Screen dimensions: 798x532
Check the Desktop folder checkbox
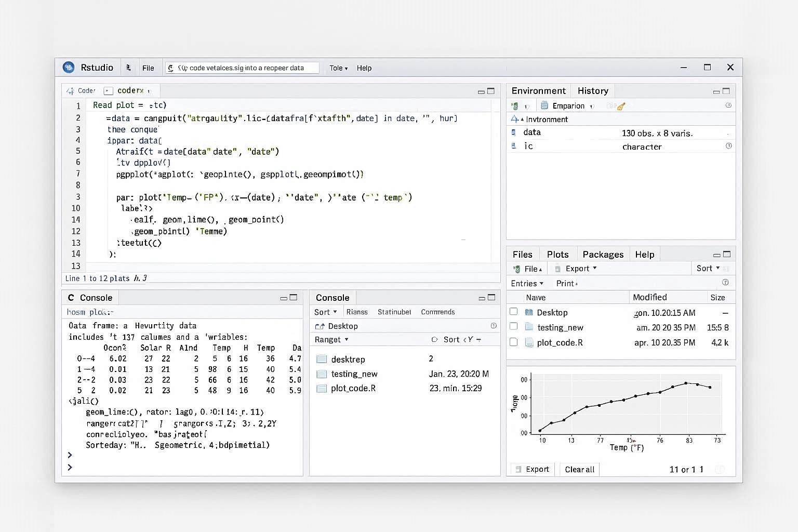tap(514, 312)
